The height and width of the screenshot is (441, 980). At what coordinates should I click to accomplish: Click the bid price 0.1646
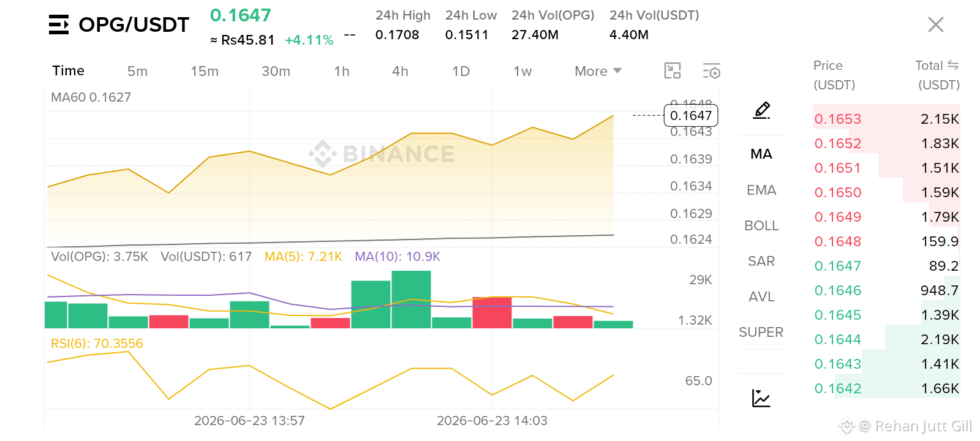click(x=838, y=290)
